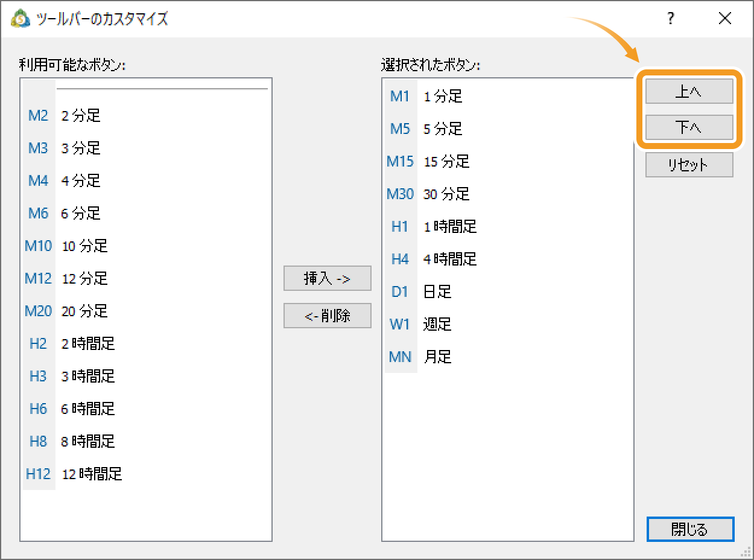Select the M15 icon in selected buttons
Image resolution: width=754 pixels, height=560 pixels.
(400, 162)
